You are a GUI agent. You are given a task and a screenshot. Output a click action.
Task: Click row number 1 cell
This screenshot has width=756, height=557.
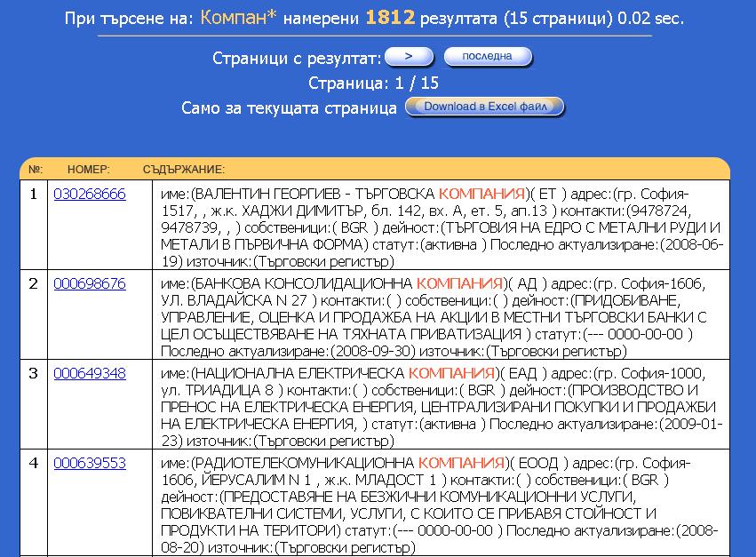click(x=33, y=225)
